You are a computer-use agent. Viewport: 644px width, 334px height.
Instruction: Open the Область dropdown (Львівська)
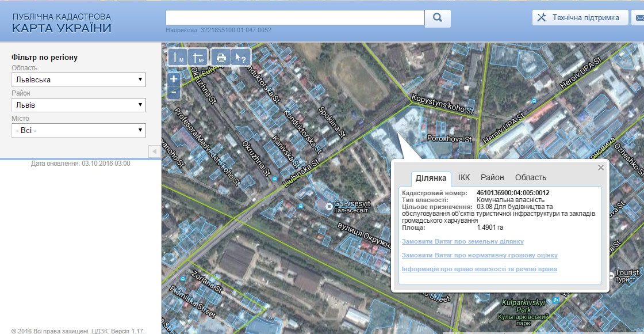(79, 79)
